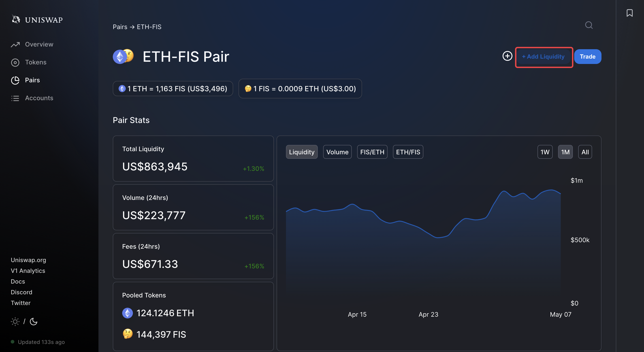This screenshot has width=644, height=352.
Task: Click the 144,397 FIS pooled amount
Action: pos(161,335)
